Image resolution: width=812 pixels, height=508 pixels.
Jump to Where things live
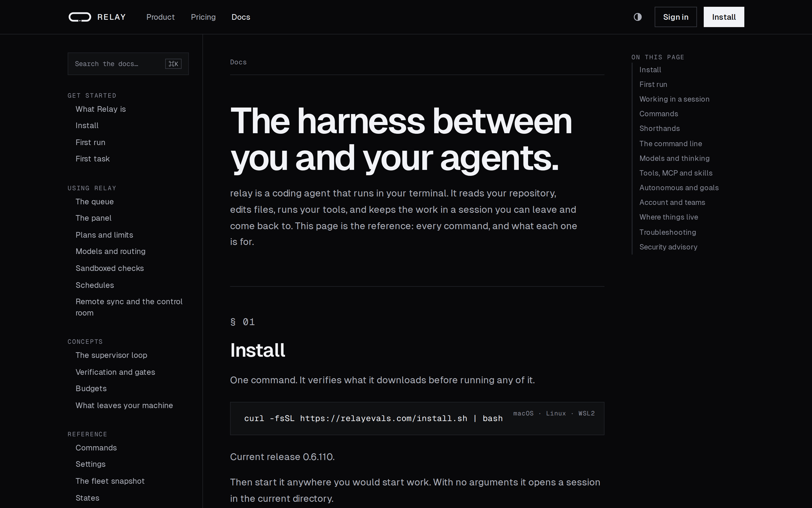tap(668, 217)
